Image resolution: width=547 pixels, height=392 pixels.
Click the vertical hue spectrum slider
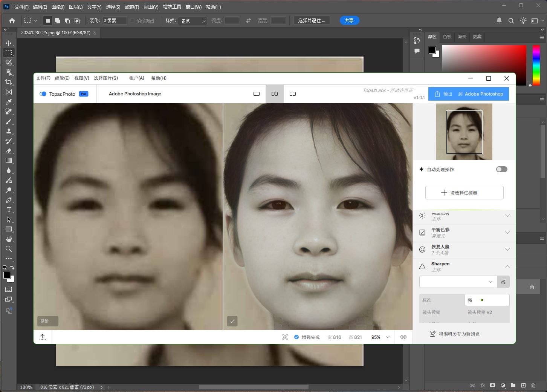coord(536,65)
